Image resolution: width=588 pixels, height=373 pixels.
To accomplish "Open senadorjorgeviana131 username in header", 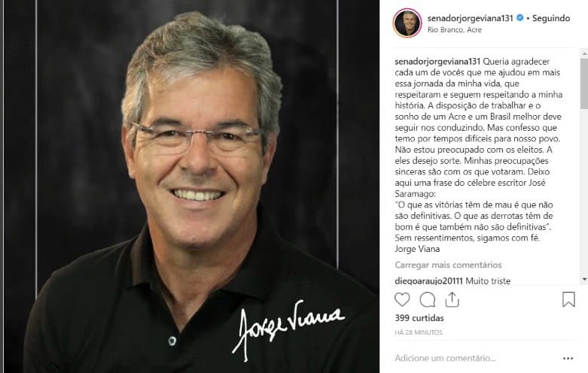I will pos(471,18).
